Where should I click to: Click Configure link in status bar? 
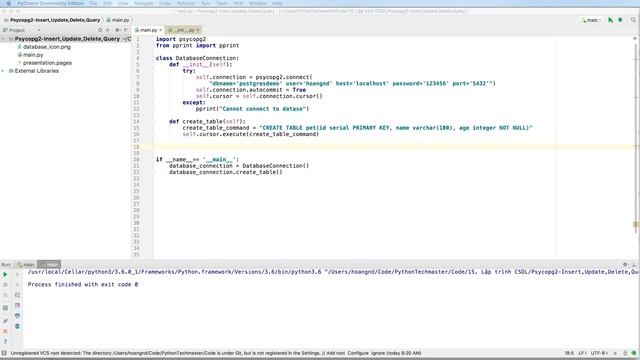358,353
